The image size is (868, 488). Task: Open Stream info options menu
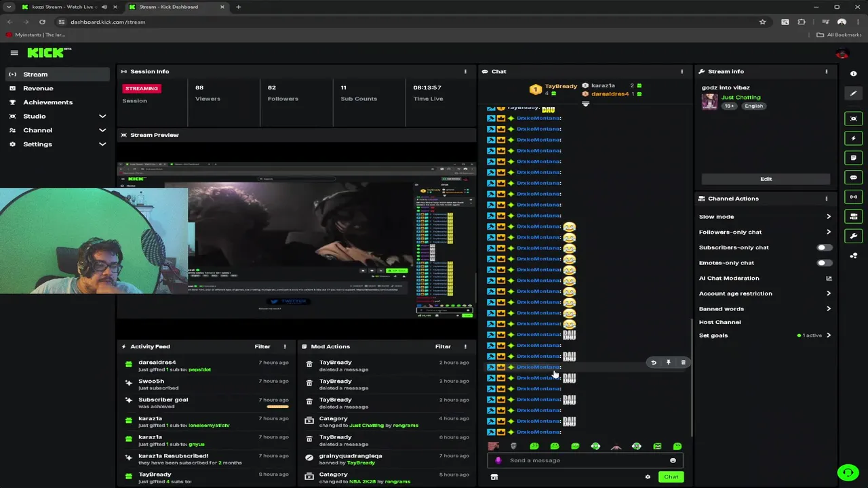pyautogui.click(x=827, y=72)
